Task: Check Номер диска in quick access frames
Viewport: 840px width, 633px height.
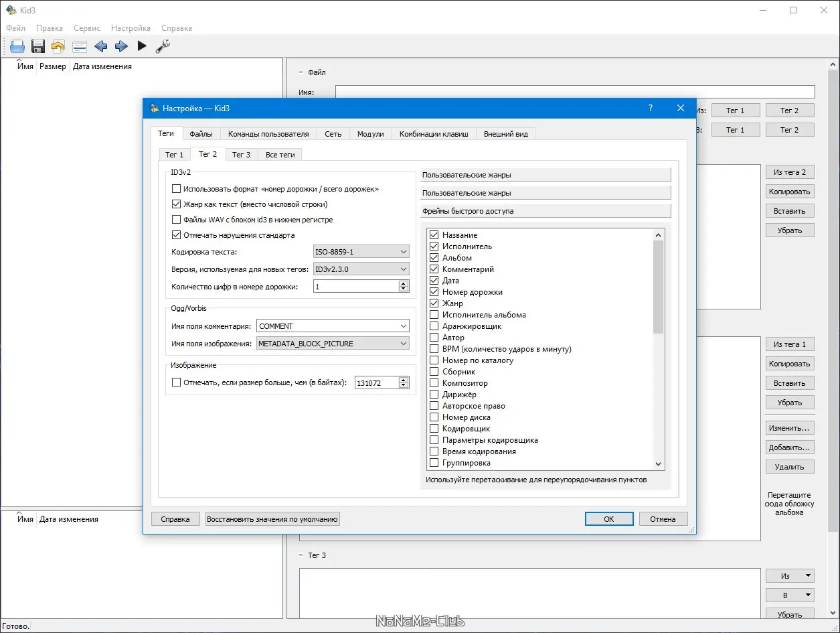Action: coord(434,417)
